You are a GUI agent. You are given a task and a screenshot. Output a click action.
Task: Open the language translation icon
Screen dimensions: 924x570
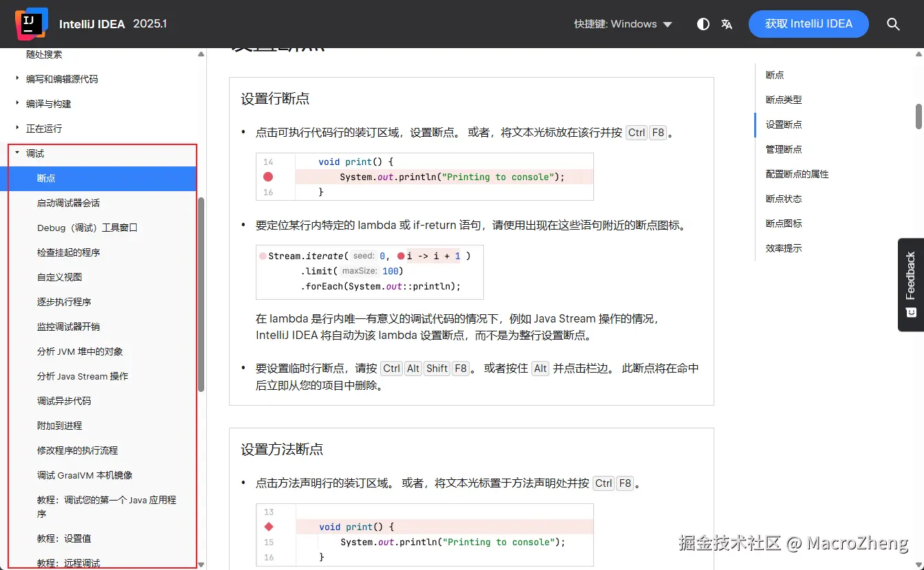point(727,24)
